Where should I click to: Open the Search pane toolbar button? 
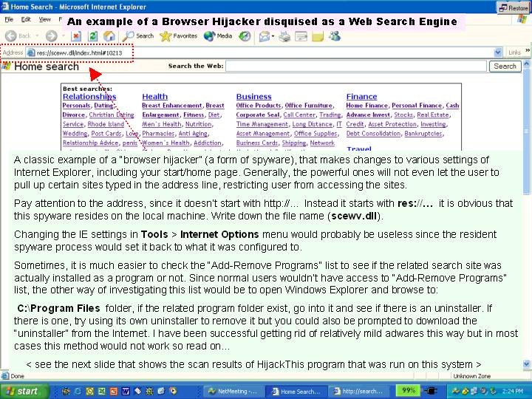(x=137, y=35)
